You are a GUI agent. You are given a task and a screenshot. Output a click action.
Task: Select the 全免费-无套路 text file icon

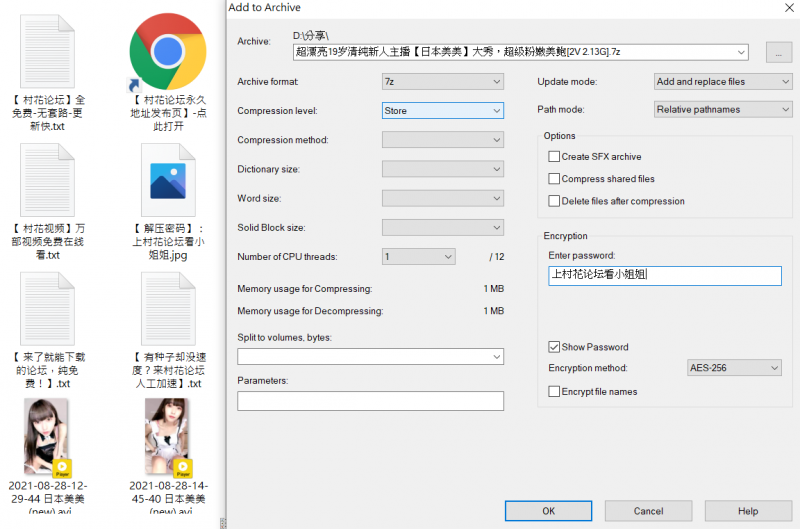click(x=46, y=52)
